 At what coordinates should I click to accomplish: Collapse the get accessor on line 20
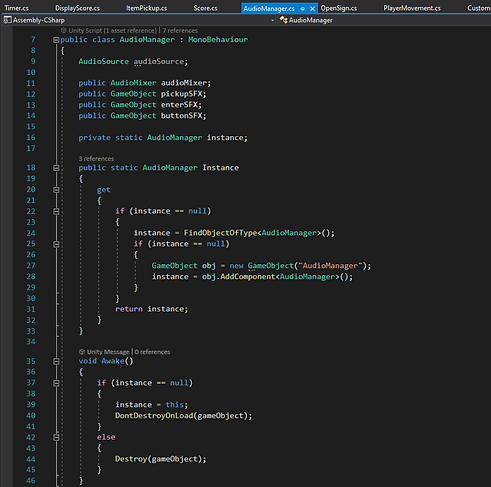[56, 190]
